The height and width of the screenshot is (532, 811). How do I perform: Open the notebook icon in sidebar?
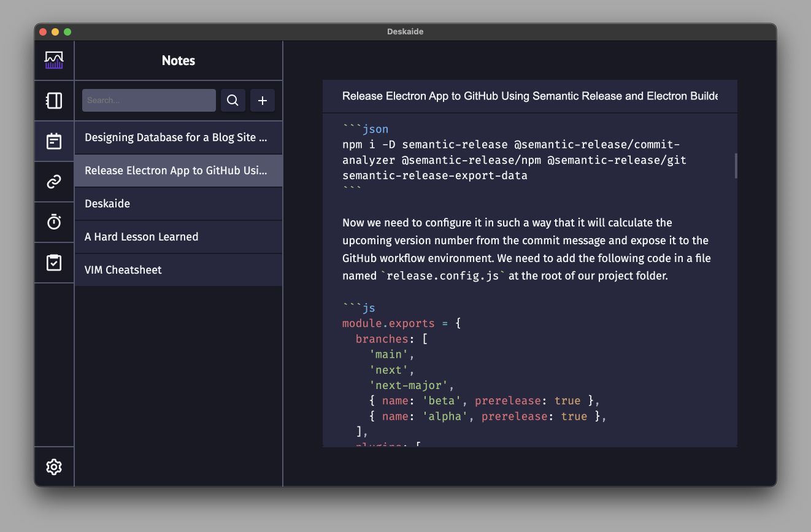coord(54,101)
